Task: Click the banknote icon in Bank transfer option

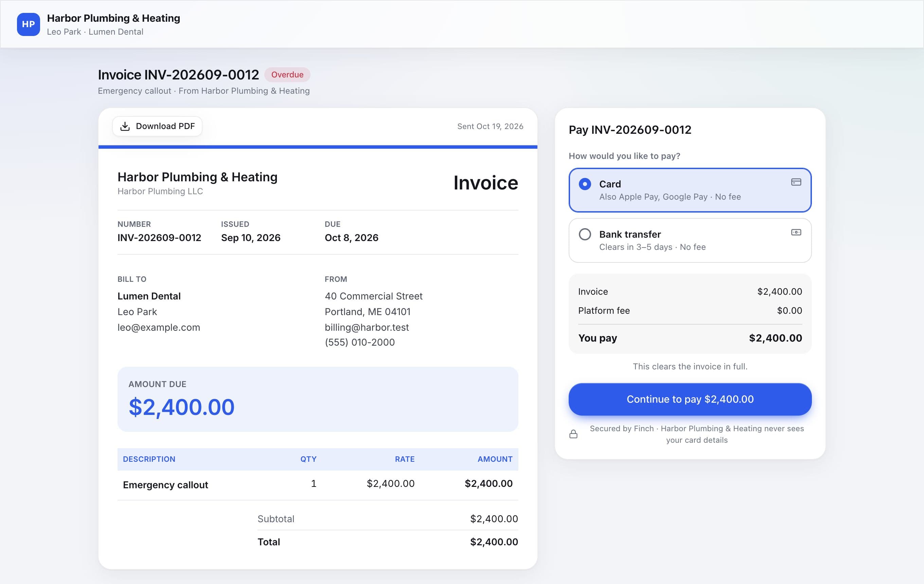Action: pos(796,232)
